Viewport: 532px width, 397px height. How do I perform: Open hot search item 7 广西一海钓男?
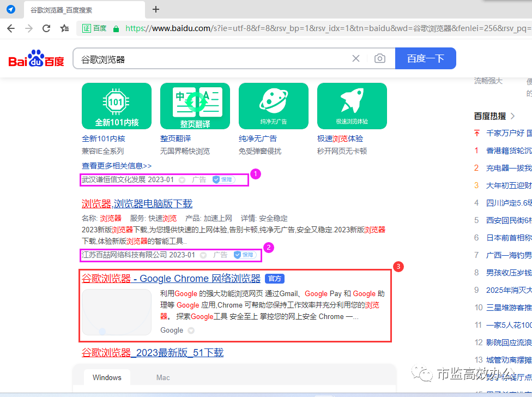(x=509, y=255)
